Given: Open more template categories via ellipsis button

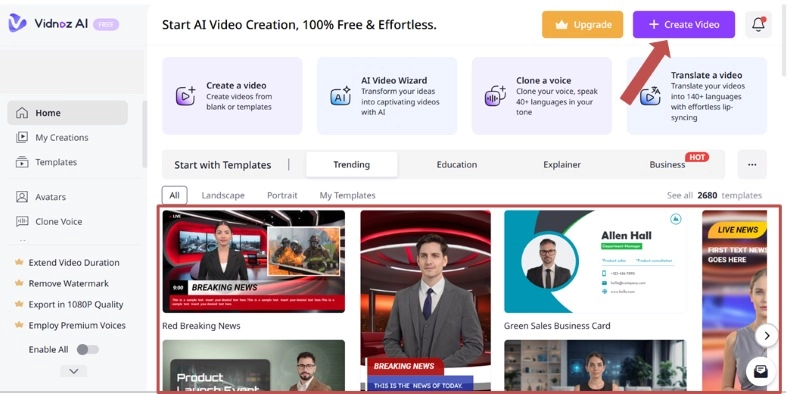Looking at the screenshot, I should pos(752,164).
